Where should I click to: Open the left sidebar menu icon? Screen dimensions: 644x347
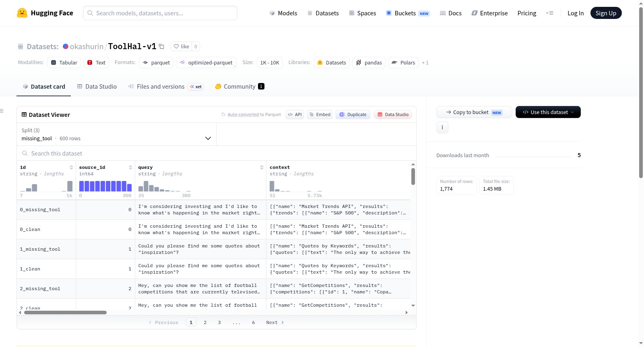pos(2,111)
